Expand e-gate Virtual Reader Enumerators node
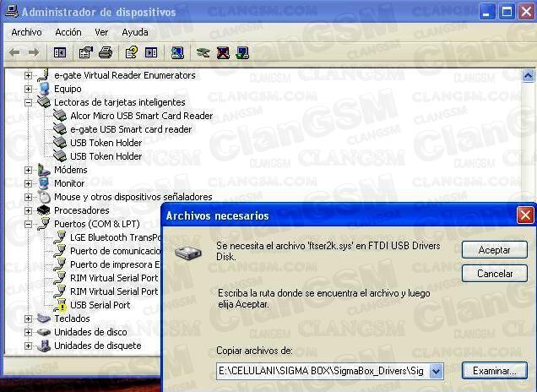Screen dimensions: 537x392 tap(28, 75)
